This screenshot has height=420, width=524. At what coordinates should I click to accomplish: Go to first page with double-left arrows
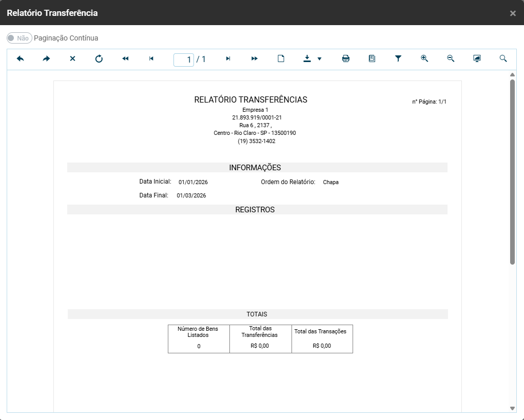coord(125,59)
